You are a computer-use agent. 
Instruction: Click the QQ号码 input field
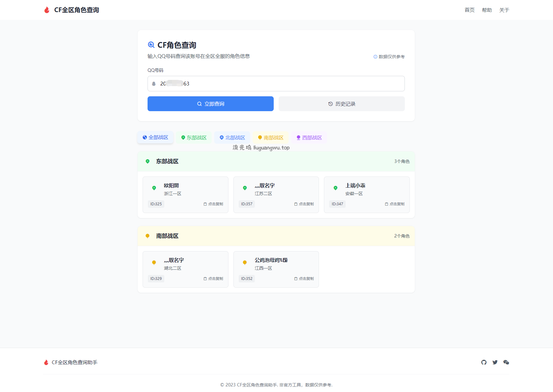pyautogui.click(x=276, y=84)
